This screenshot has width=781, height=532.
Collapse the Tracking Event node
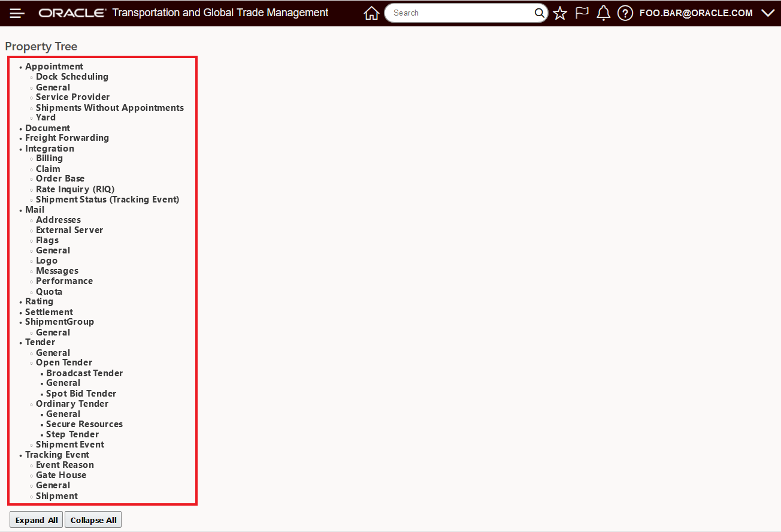pyautogui.click(x=57, y=455)
